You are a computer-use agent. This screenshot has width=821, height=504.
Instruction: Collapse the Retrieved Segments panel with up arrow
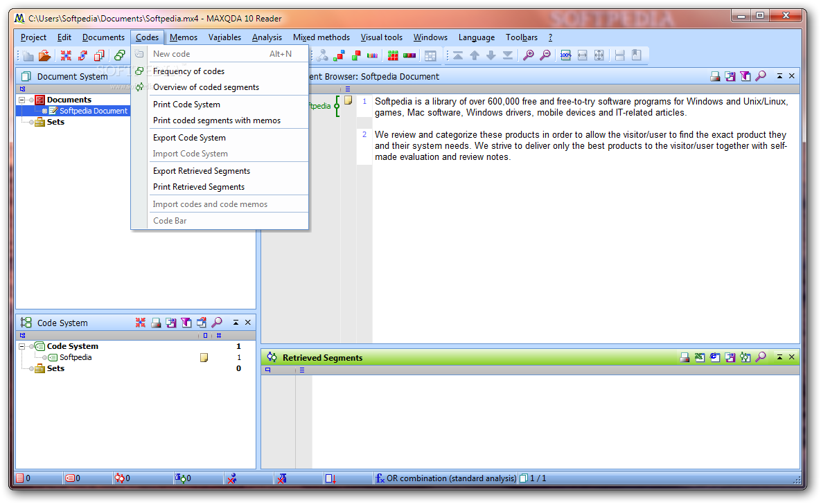779,357
